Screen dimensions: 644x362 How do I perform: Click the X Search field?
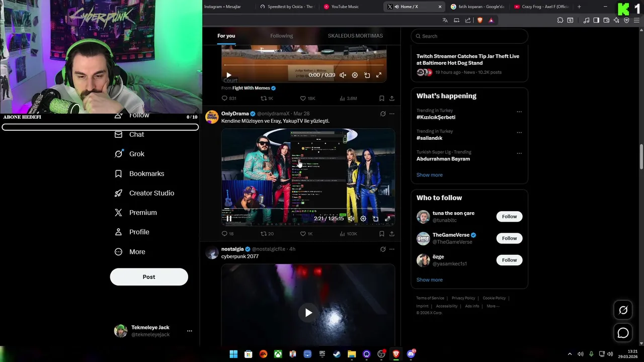click(x=469, y=36)
